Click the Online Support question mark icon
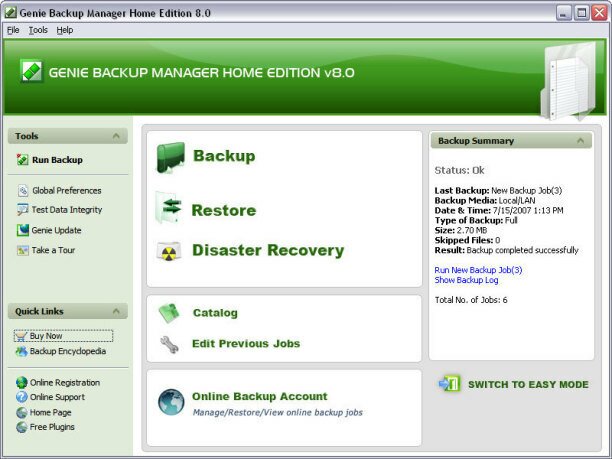The image size is (612, 459). 22,397
